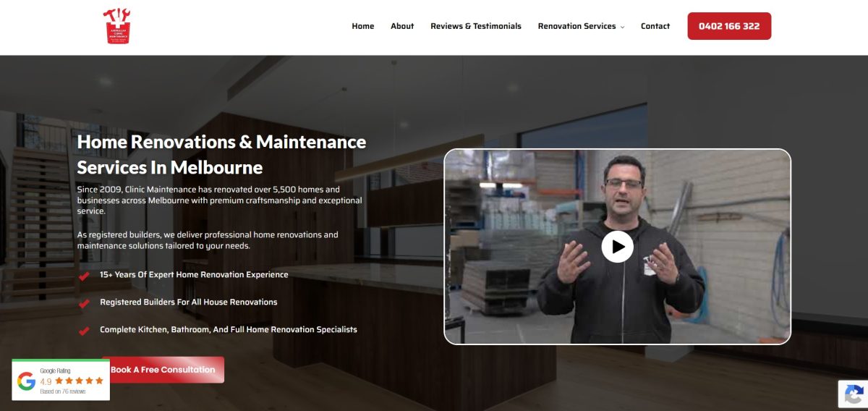Click checkmark beside '15+ Years Of Expert' line
This screenshot has width=868, height=411.
(84, 276)
